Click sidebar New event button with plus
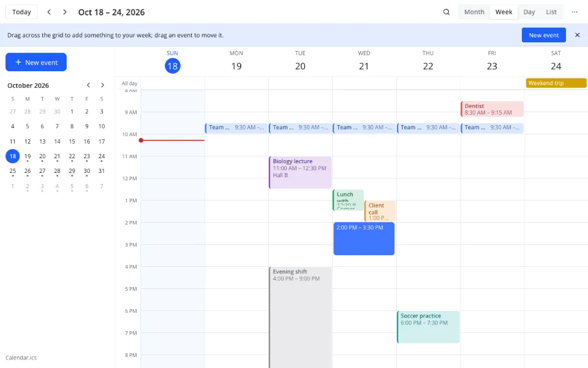This screenshot has width=588, height=368. pyautogui.click(x=36, y=62)
